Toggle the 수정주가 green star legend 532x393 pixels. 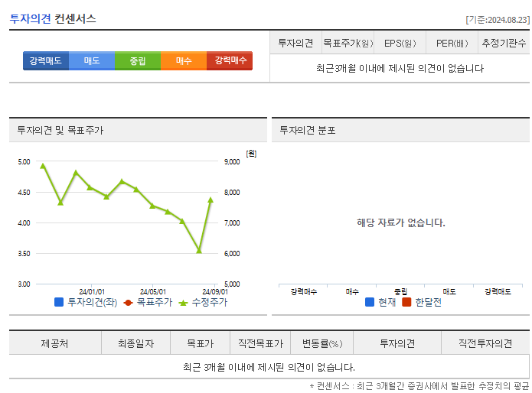click(203, 302)
